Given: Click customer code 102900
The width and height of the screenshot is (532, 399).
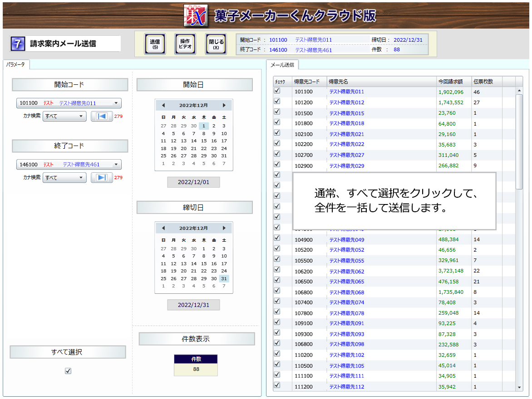Looking at the screenshot, I should point(304,166).
